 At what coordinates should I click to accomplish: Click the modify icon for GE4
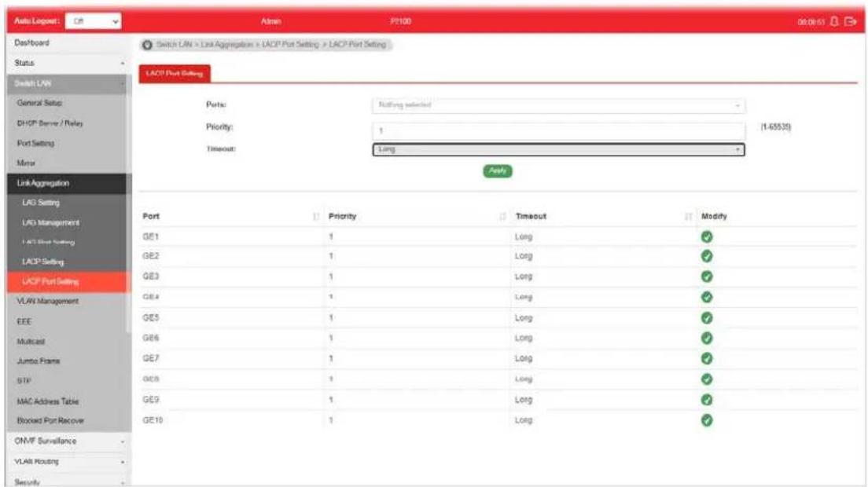706,297
